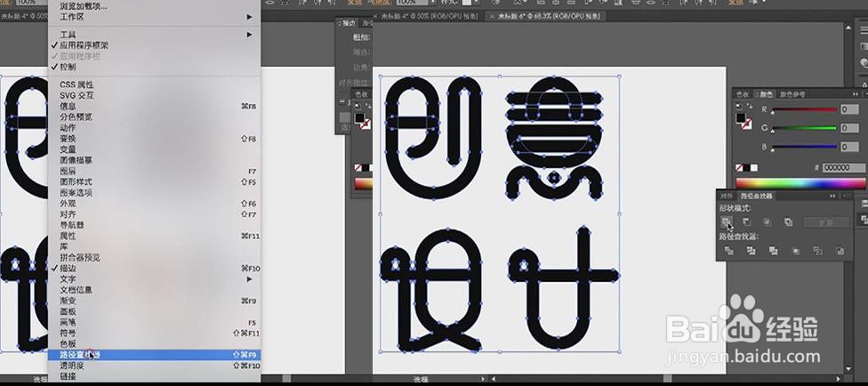Click the B blue slider track
Viewport: 868px width, 386px height.
[x=804, y=147]
